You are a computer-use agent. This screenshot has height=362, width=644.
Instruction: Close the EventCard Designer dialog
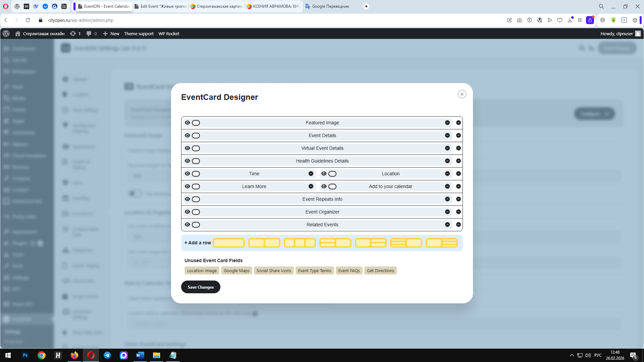(462, 94)
